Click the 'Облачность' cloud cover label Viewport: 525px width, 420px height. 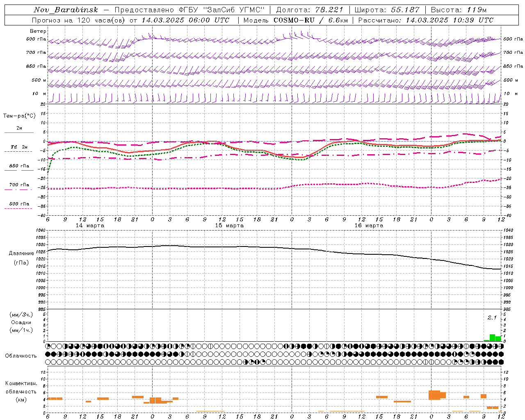pos(21,356)
